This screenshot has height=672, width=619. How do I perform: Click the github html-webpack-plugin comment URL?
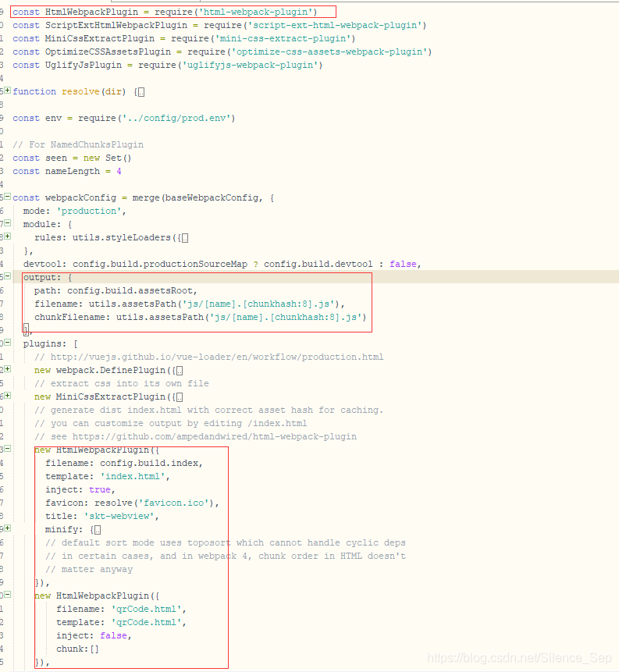pos(215,437)
